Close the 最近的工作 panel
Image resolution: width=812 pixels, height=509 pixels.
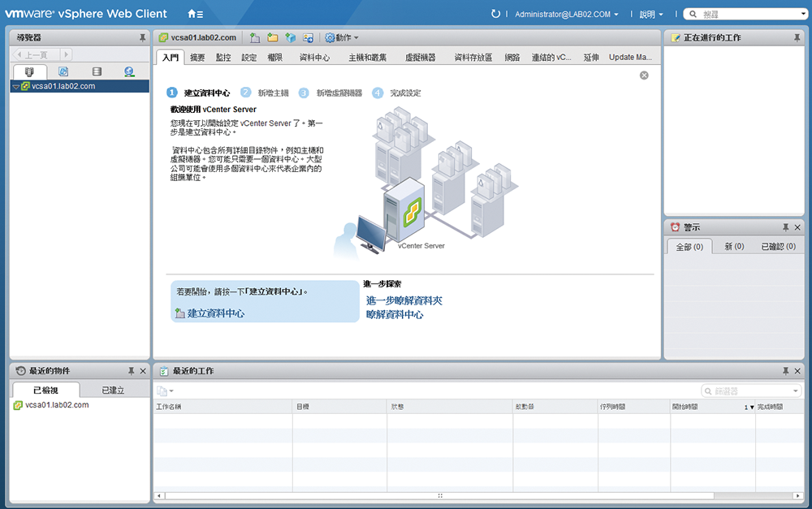[x=797, y=371]
